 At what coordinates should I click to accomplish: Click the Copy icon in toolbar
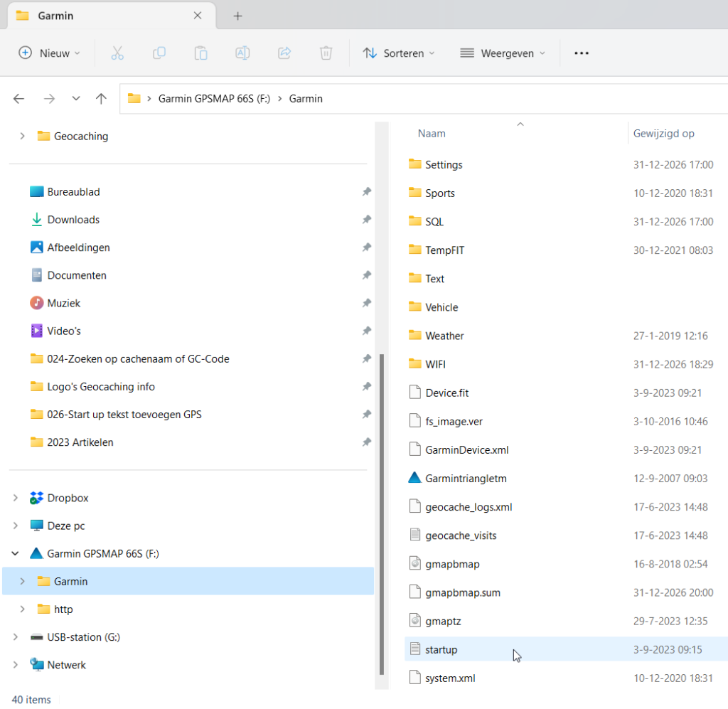tap(159, 53)
